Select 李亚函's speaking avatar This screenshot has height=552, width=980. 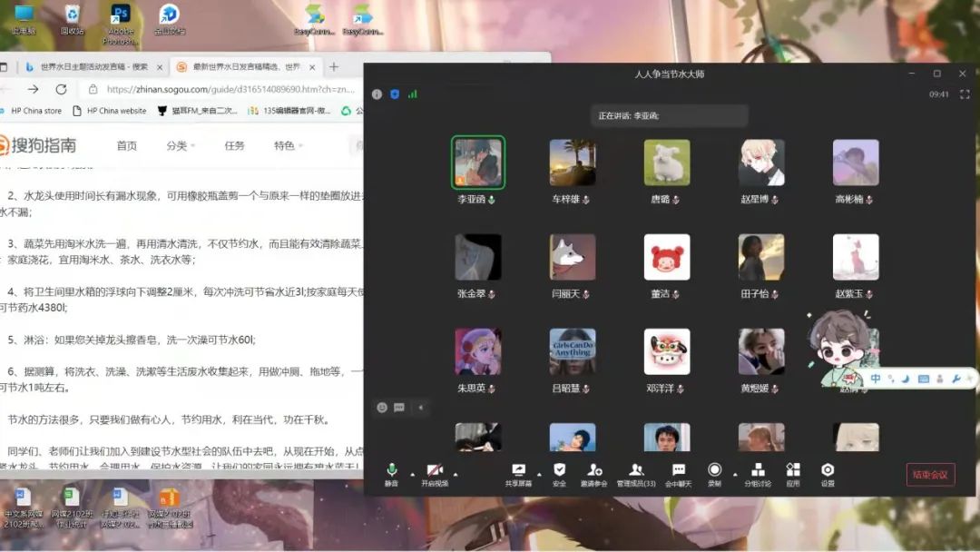478,163
